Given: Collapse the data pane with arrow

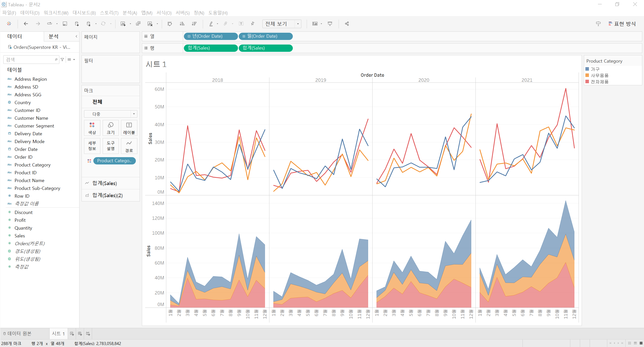Looking at the screenshot, I should pyautogui.click(x=76, y=36).
